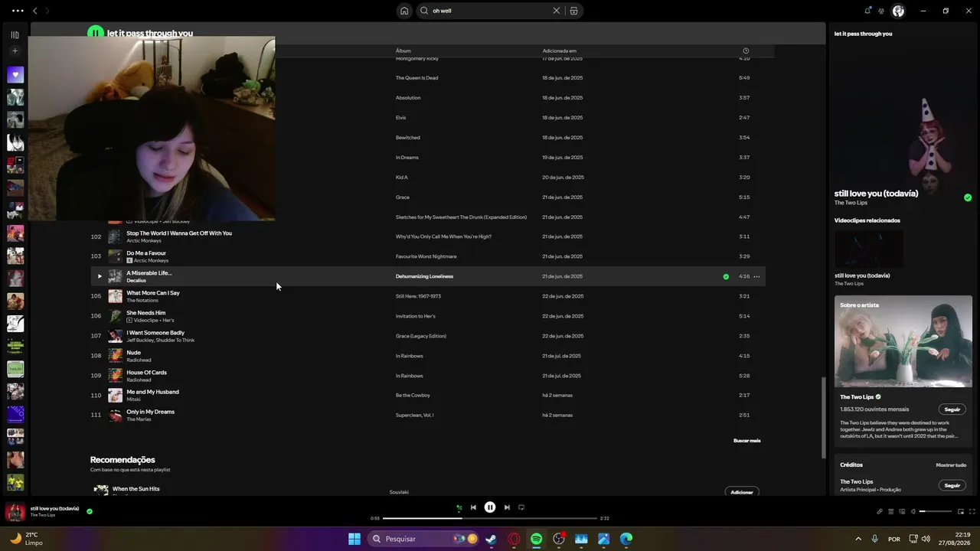This screenshot has width=980, height=551.
Task: Toggle shuffle in the player bar
Action: pos(459,507)
